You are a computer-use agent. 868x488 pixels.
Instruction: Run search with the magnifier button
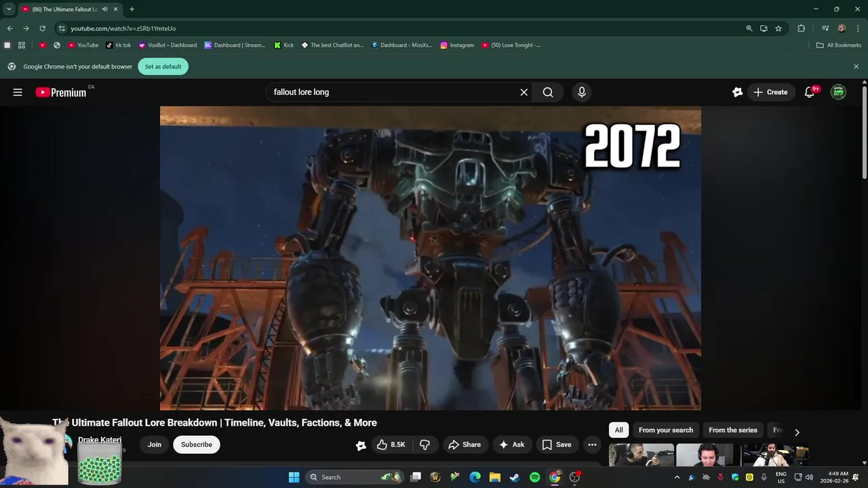[x=548, y=92]
